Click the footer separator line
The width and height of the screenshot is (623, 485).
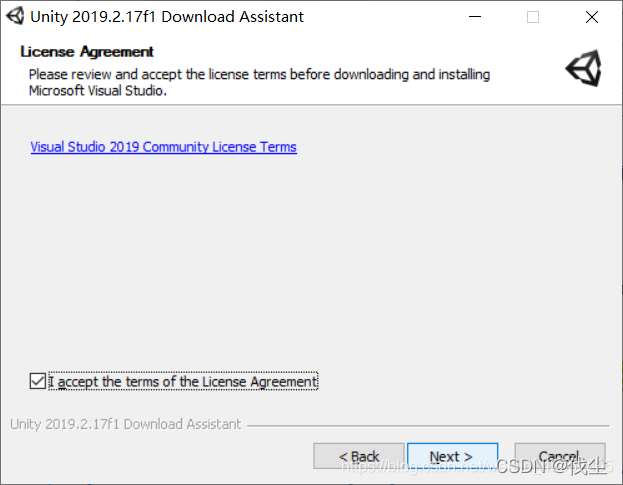(x=430, y=425)
